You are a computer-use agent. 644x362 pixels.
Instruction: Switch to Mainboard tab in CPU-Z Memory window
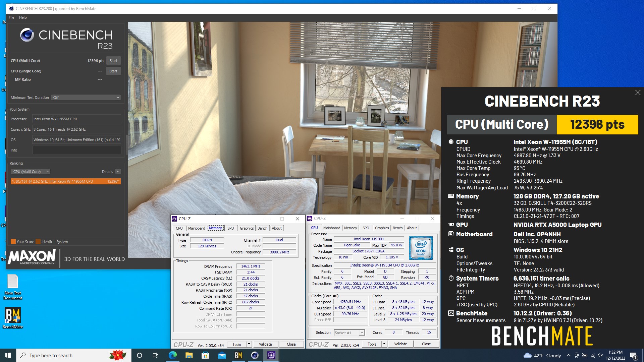pyautogui.click(x=197, y=228)
